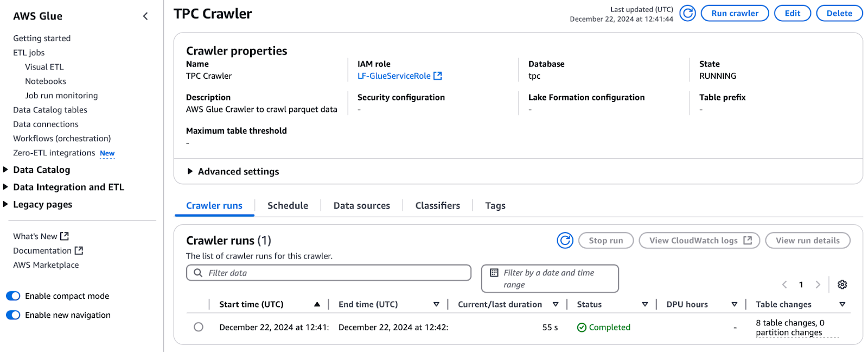Click the Run crawler button
The width and height of the screenshot is (868, 352).
click(735, 14)
